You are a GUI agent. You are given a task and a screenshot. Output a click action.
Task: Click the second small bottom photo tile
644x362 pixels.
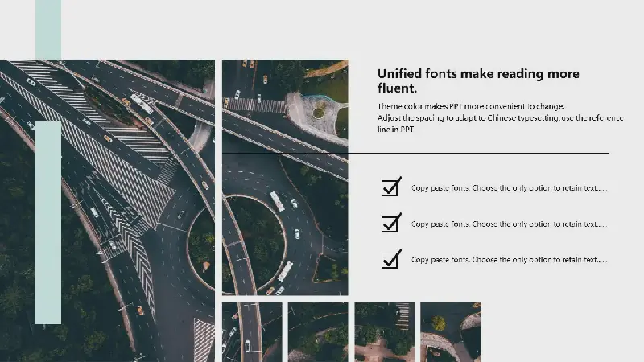[318, 331]
